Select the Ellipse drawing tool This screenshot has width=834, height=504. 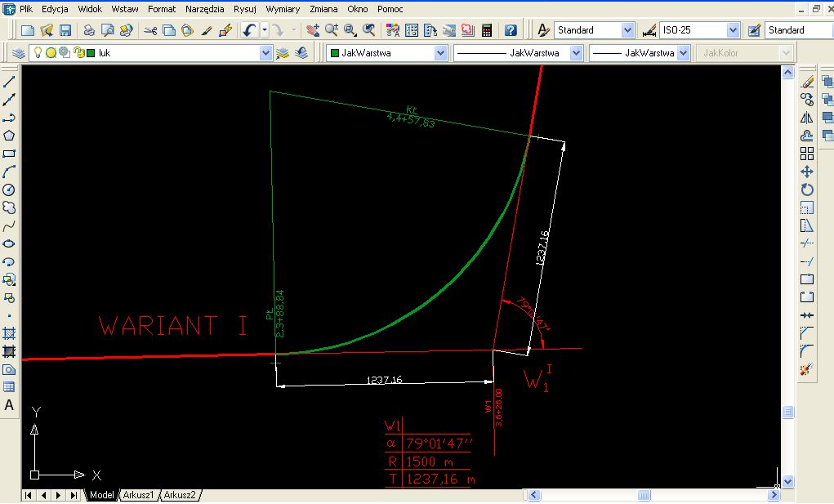click(x=9, y=244)
